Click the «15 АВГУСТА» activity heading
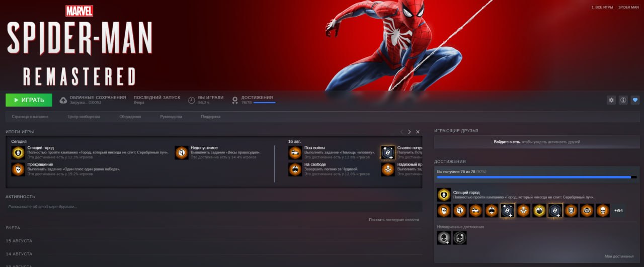The height and width of the screenshot is (267, 644). [19, 241]
